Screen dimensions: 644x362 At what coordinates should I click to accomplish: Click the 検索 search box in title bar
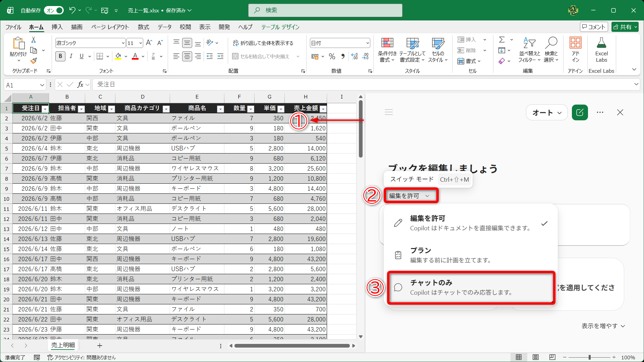(x=325, y=10)
